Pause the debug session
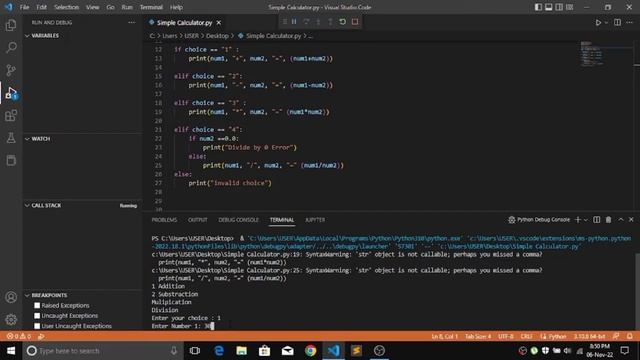The height and width of the screenshot is (360, 640). pyautogui.click(x=294, y=22)
